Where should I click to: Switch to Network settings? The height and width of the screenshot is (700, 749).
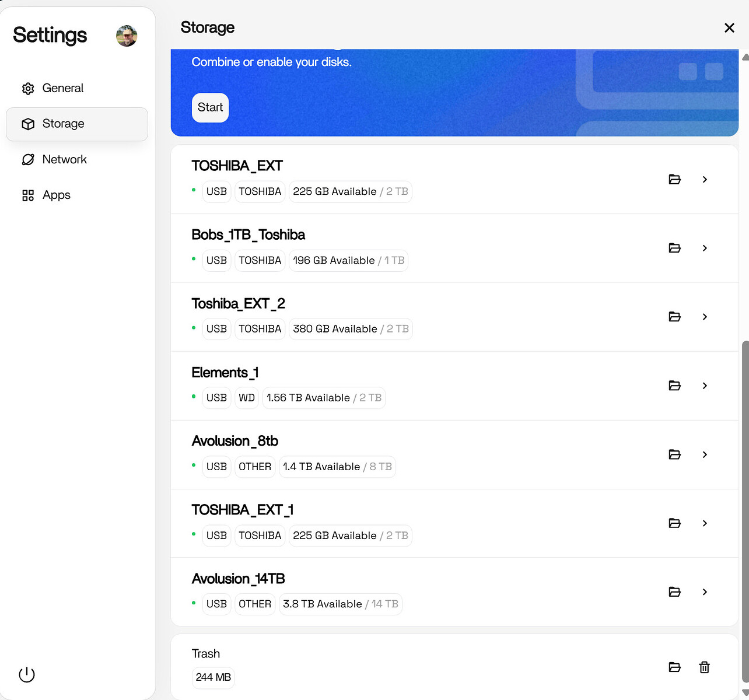[64, 159]
